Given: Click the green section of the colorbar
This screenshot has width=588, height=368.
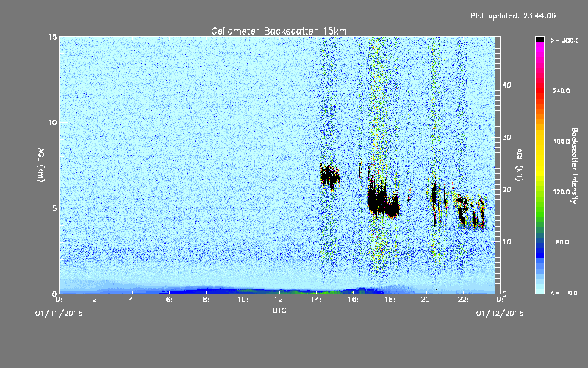Looking at the screenshot, I should pyautogui.click(x=539, y=210).
